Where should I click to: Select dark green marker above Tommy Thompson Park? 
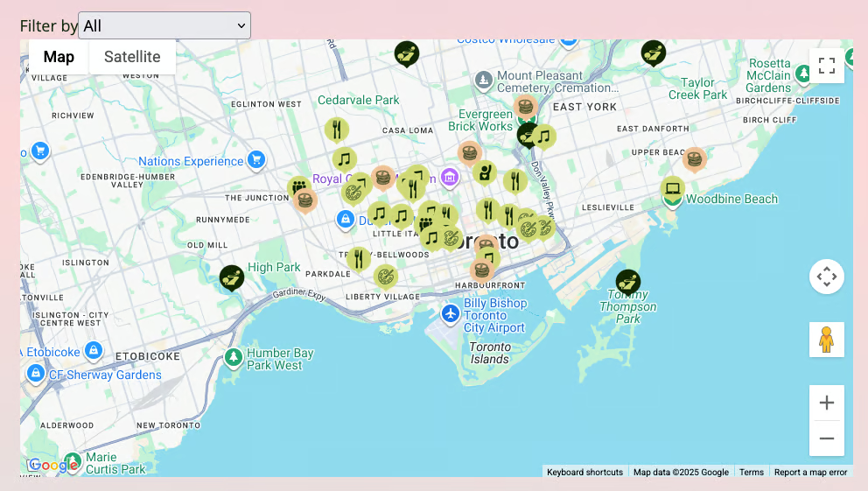click(x=628, y=282)
